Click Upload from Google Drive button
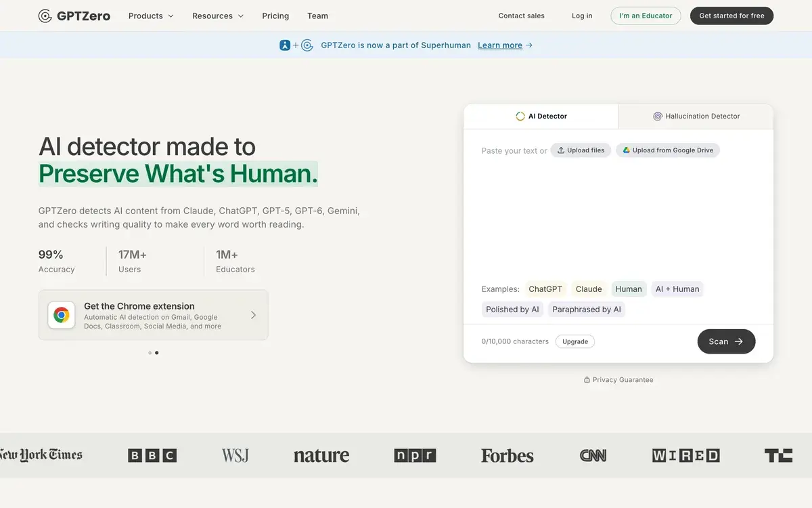 (667, 150)
